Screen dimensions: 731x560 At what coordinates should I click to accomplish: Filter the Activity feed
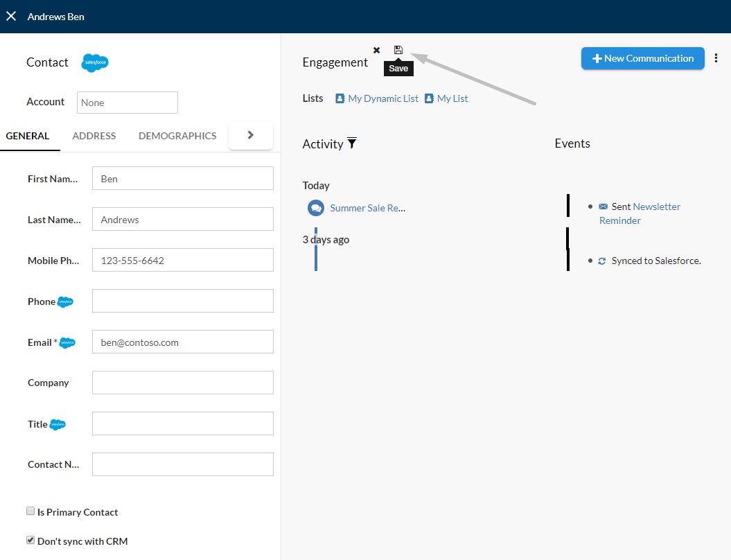352,143
